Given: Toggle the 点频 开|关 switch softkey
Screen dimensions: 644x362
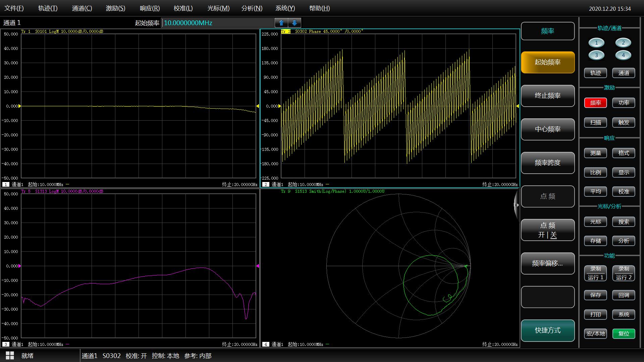Looking at the screenshot, I should (548, 230).
